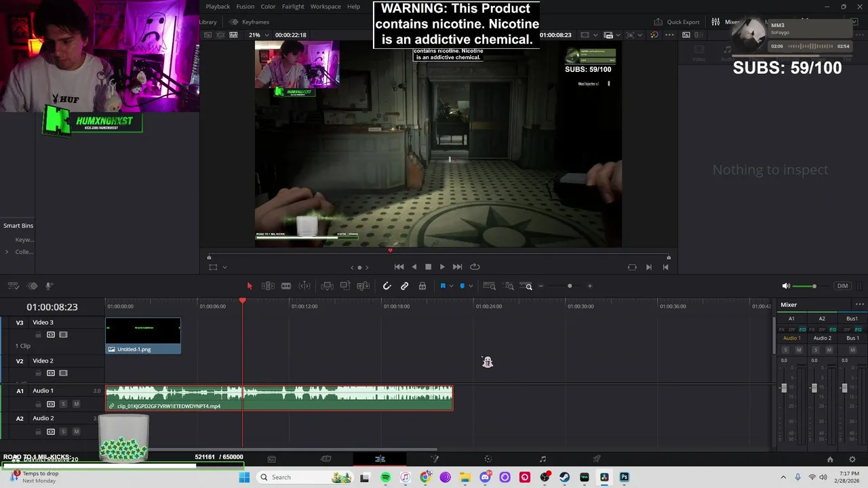The width and height of the screenshot is (868, 488).
Task: Go to last frame in transport
Action: tap(457, 267)
